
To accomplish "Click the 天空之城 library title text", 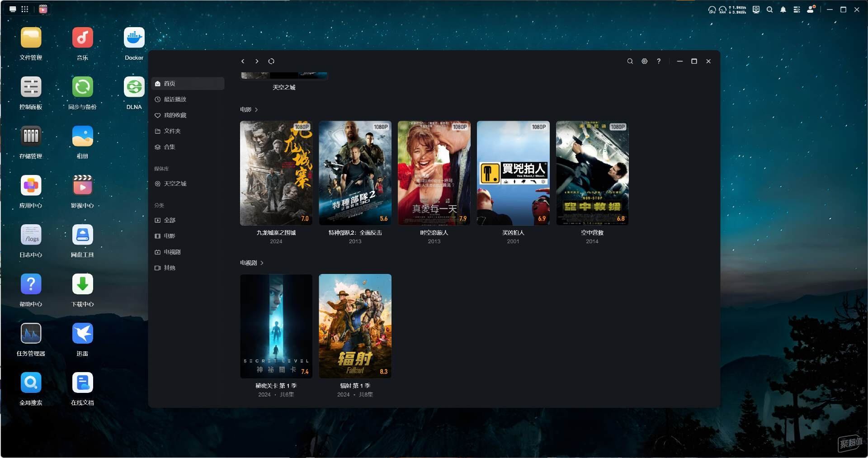I will click(x=284, y=87).
